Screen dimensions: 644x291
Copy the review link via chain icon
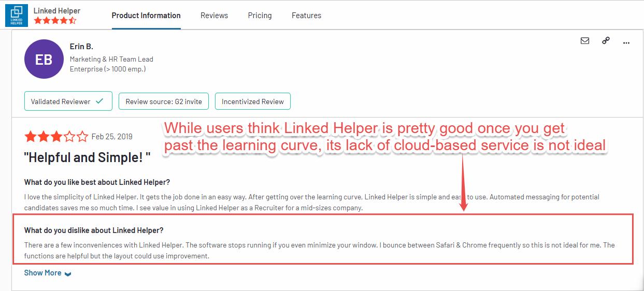tap(606, 41)
